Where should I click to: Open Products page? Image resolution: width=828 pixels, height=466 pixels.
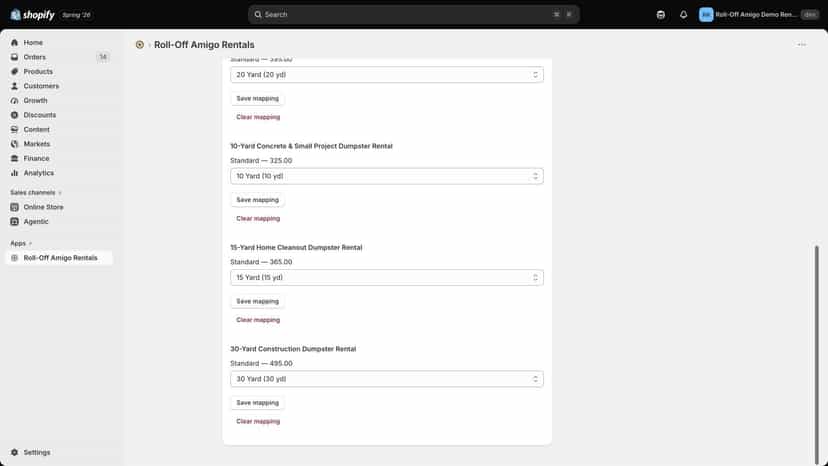(38, 71)
